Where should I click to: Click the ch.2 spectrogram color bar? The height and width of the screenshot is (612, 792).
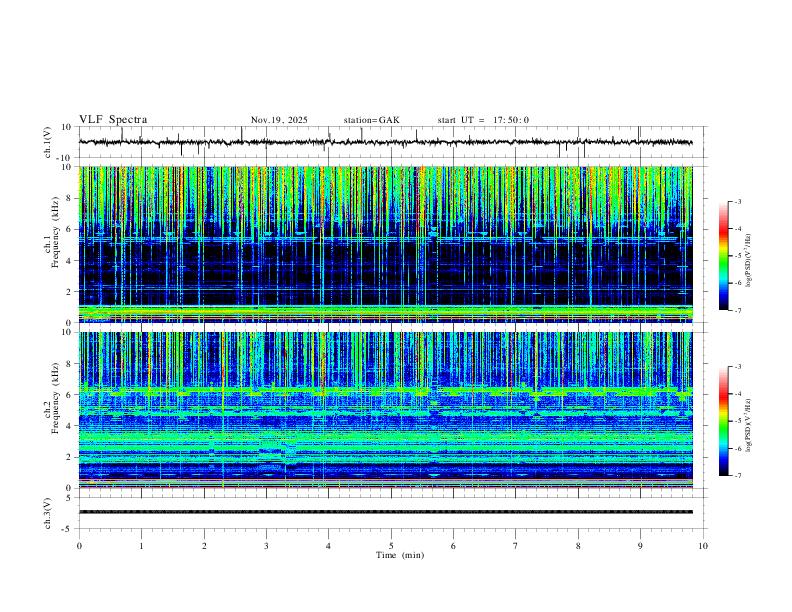[724, 421]
